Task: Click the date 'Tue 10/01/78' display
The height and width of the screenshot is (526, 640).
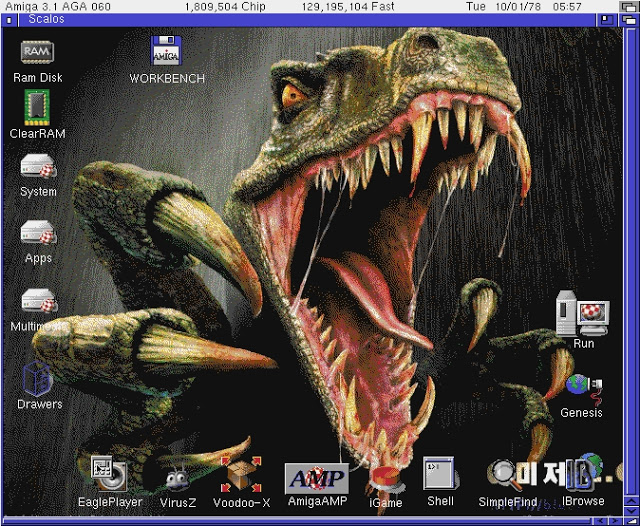Action: (x=504, y=7)
